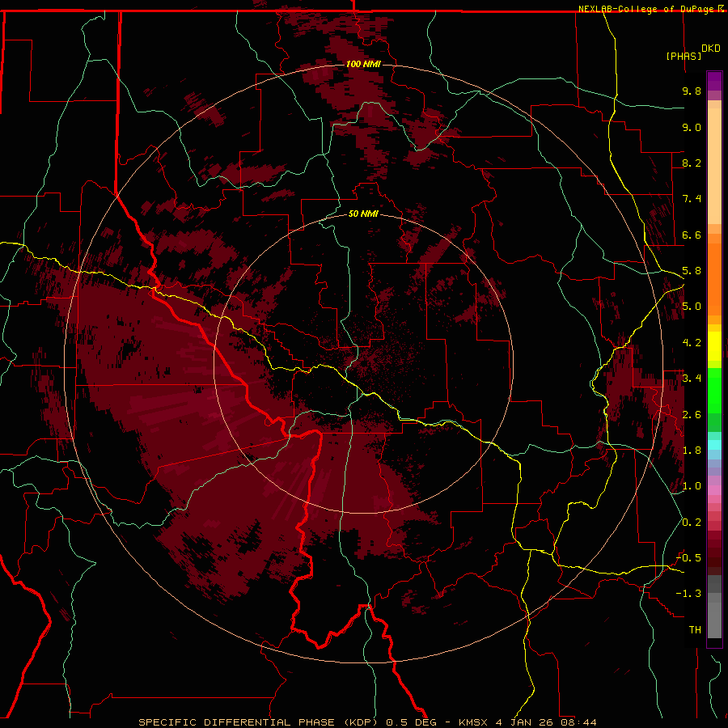Click the -0.5 value on the legend
This screenshot has height=728, width=728.
pyautogui.click(x=688, y=558)
